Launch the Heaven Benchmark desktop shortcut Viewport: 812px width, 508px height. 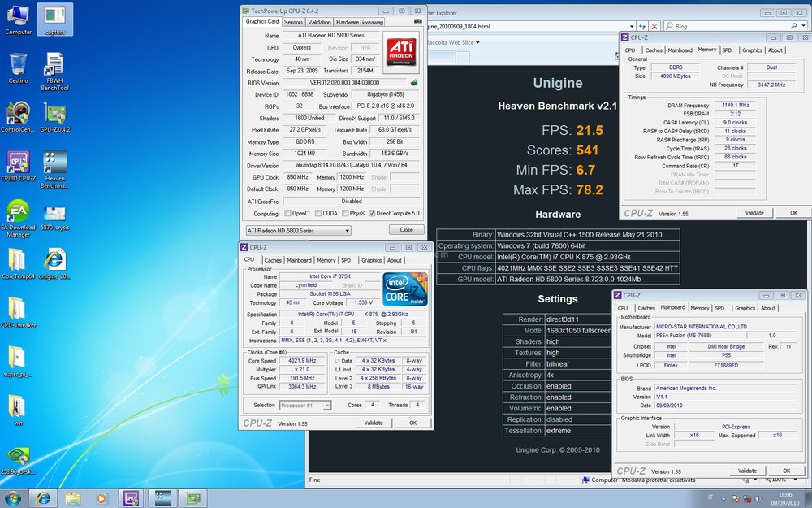point(55,169)
